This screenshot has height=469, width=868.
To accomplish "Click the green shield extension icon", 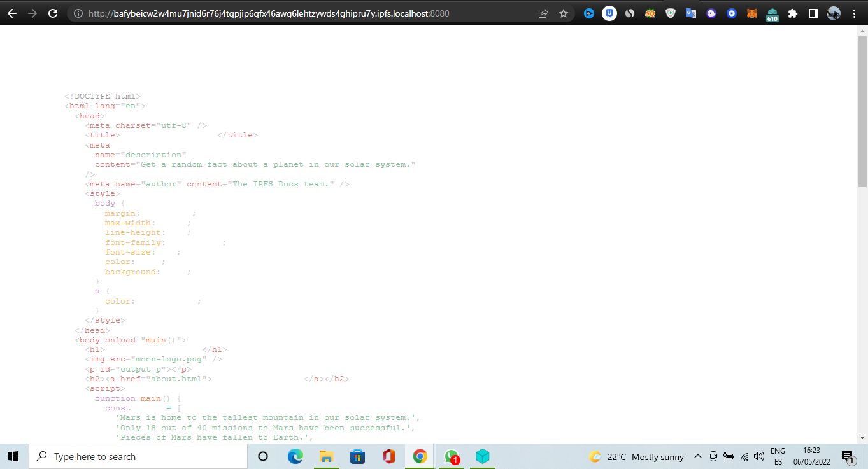I will [x=670, y=13].
